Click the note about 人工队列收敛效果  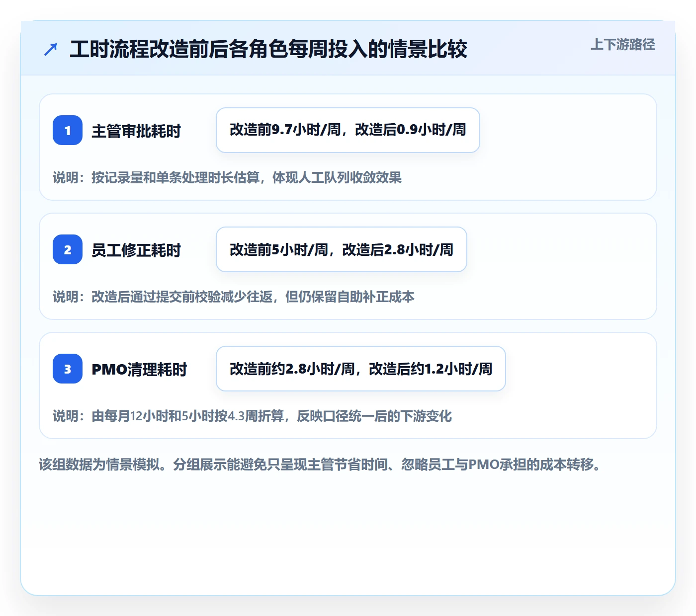(227, 177)
